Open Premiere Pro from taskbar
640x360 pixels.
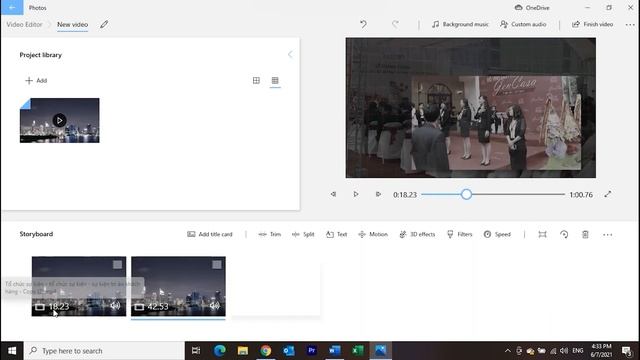[x=312, y=351]
